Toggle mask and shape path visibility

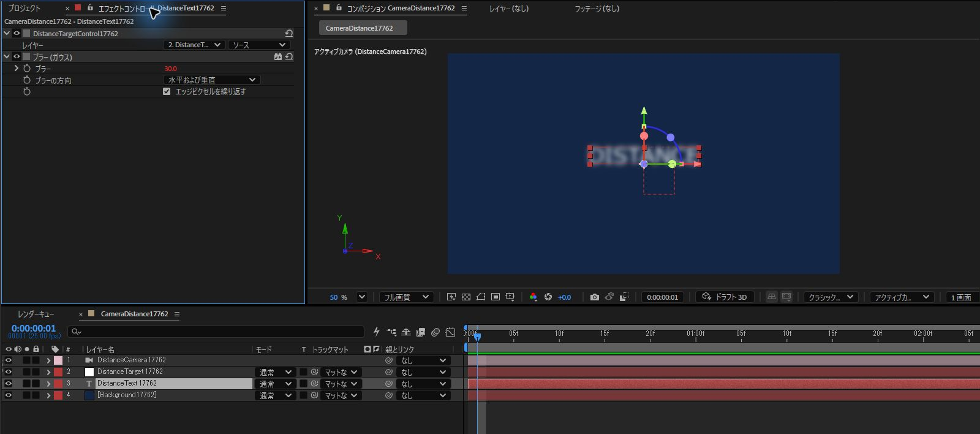[x=481, y=297]
